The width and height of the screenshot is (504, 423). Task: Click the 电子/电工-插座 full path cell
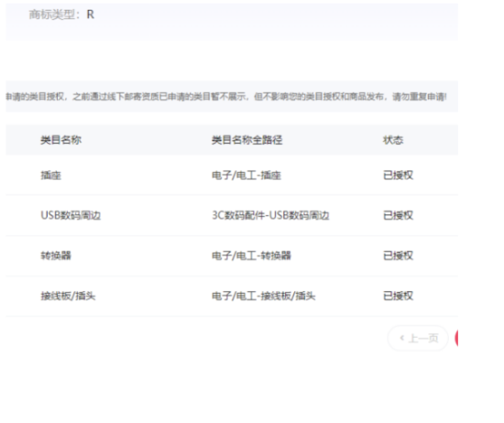[247, 176]
